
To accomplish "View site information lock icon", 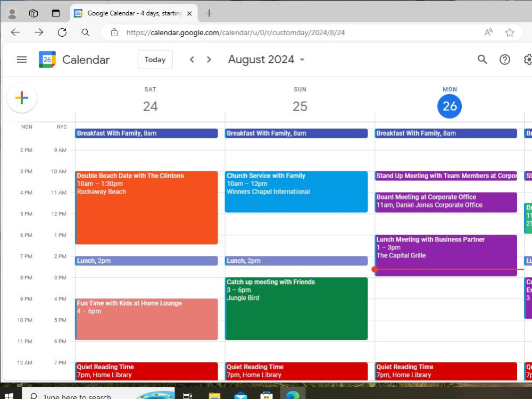I will click(114, 32).
